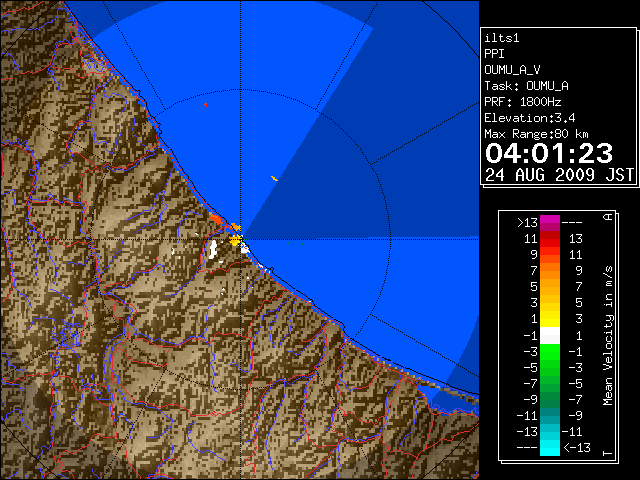The height and width of the screenshot is (480, 640).
Task: Click the date 24 AUG 2009 JST
Action: click(x=559, y=175)
